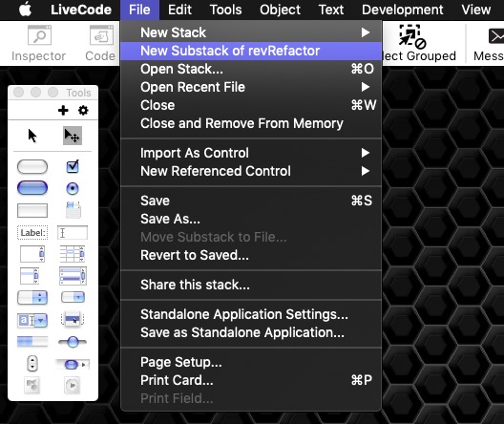504x424 pixels.
Task: Select the option menu control with up/down arrows
Action: tap(32, 297)
